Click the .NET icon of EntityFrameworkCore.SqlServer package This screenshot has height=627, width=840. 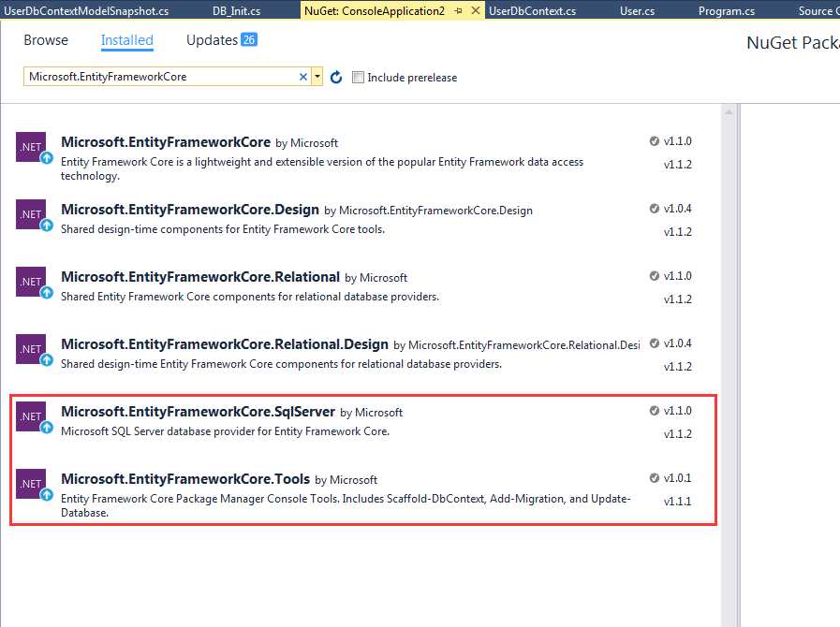tap(31, 416)
